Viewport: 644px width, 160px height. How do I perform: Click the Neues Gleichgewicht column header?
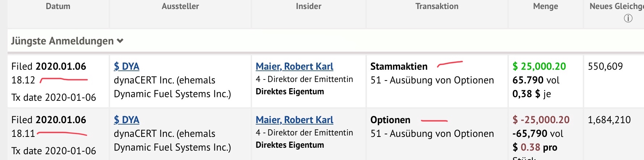pyautogui.click(x=616, y=7)
